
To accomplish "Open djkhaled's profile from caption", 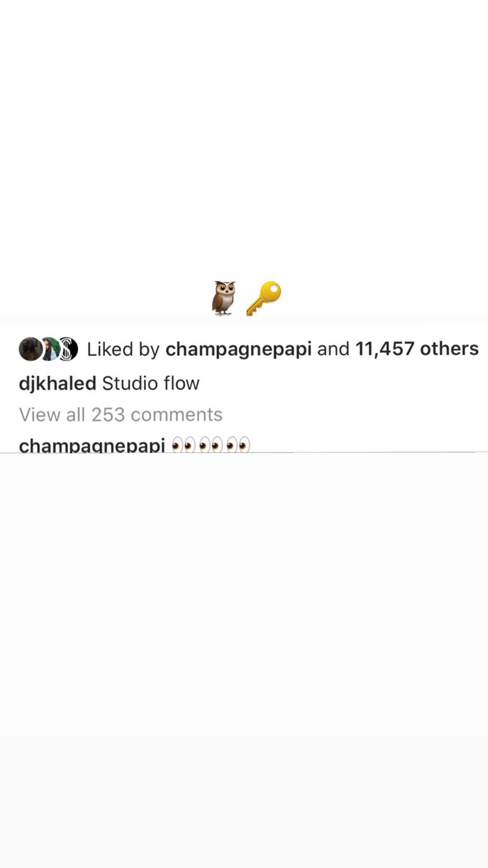I will [57, 383].
